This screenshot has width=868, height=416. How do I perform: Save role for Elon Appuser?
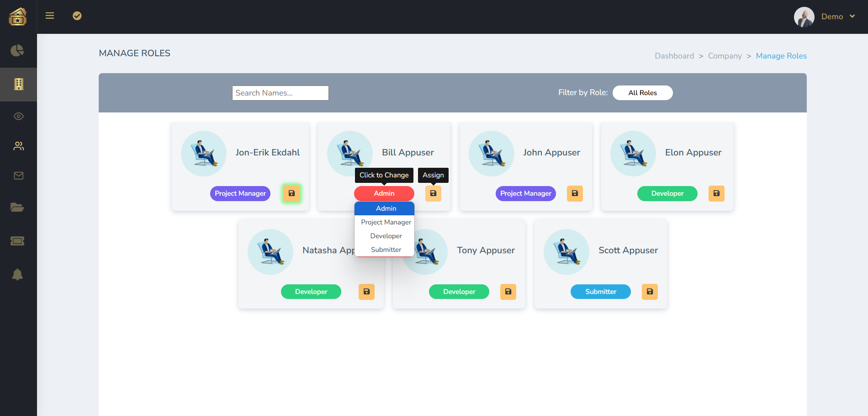point(716,193)
